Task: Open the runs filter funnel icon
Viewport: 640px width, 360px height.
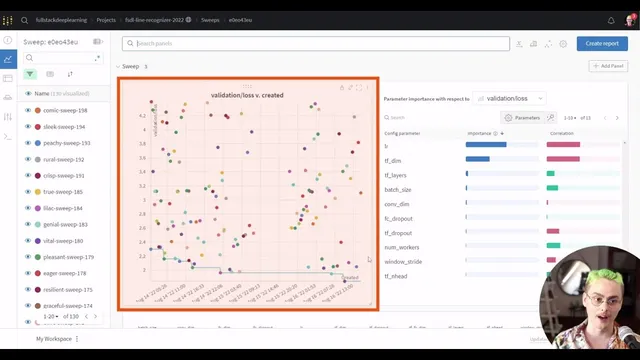Action: click(30, 74)
